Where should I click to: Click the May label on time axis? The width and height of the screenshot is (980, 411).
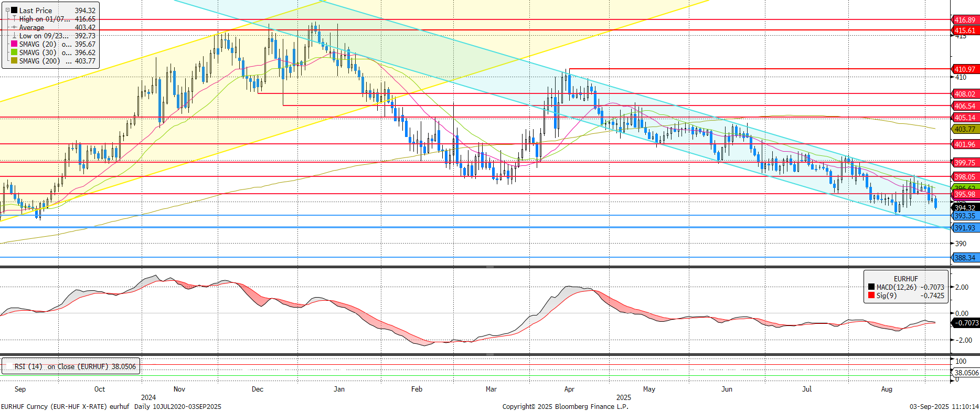click(649, 389)
